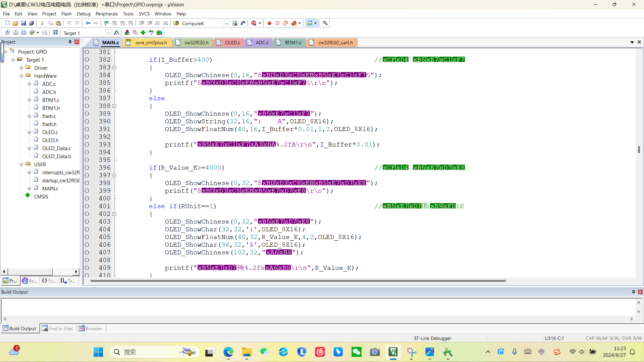The image size is (644, 362).
Task: Switch to Books panel tab
Action: click(30, 281)
